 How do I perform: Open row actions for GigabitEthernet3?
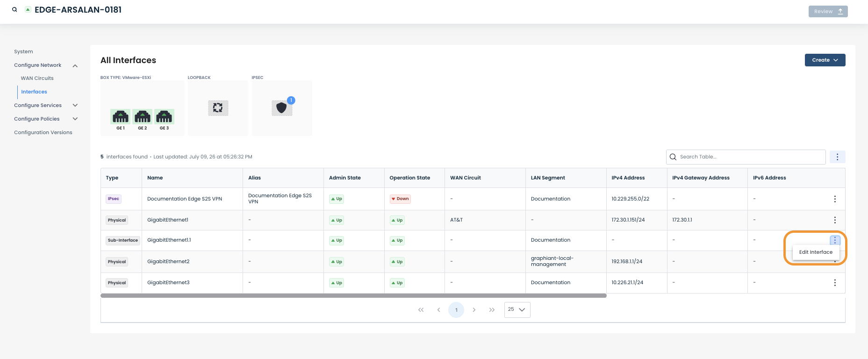pos(835,283)
